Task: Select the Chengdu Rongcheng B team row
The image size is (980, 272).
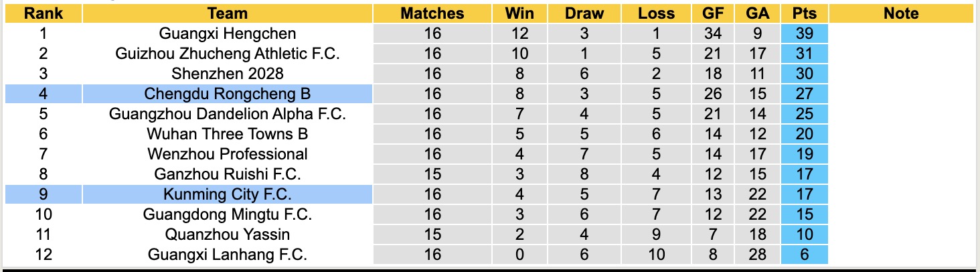Action: 228,94
